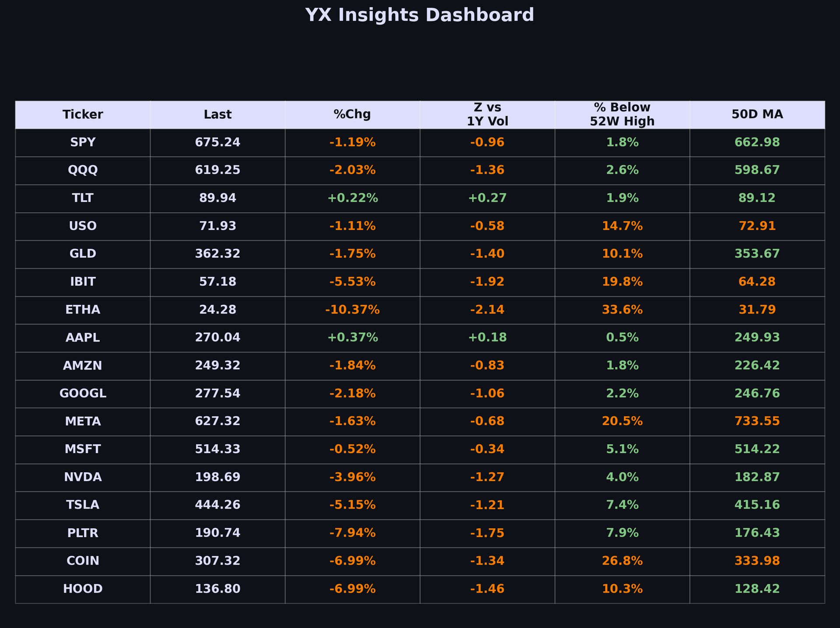840x628 pixels.
Task: Click META's 50D MA value 733.55
Action: (x=757, y=421)
